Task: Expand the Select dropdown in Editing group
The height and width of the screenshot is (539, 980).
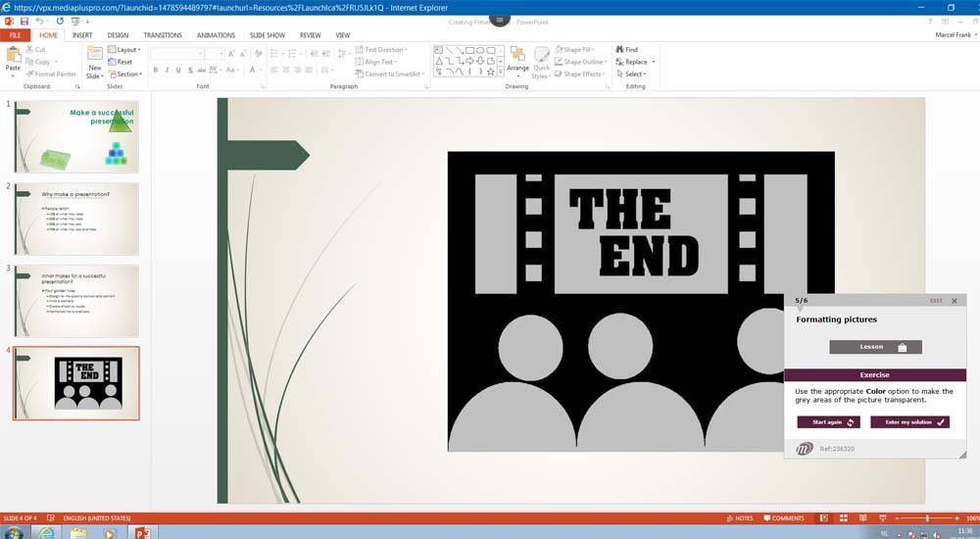Action: pos(634,74)
